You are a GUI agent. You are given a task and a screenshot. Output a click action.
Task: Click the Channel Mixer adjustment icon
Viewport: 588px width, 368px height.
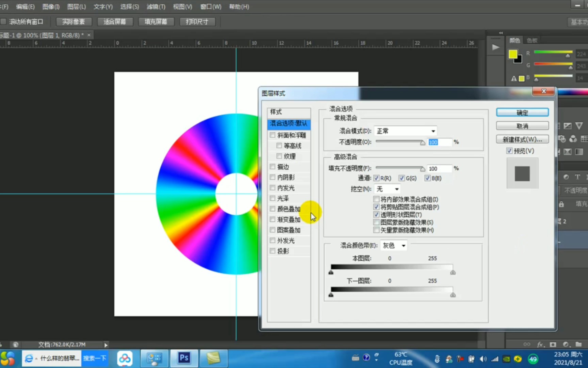[573, 139]
